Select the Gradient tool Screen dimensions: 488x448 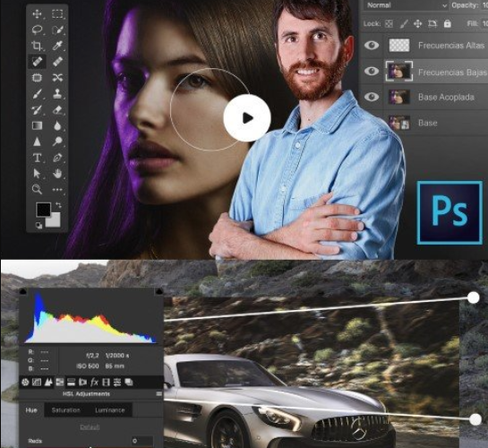[37, 125]
